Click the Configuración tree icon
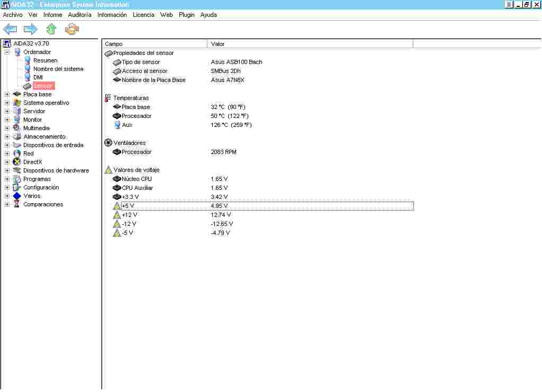 point(17,188)
